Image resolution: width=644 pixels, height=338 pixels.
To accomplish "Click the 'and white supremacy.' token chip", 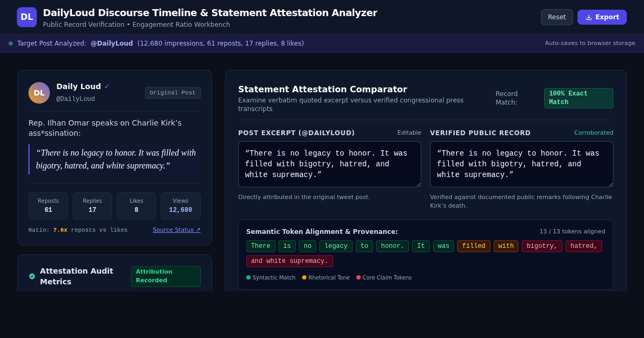I will click(290, 261).
